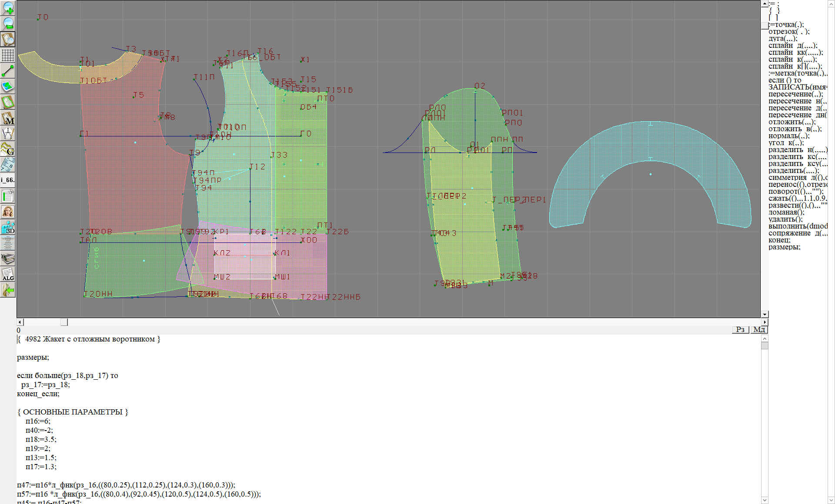
Task: Click the gradation G icon
Action: point(8,149)
